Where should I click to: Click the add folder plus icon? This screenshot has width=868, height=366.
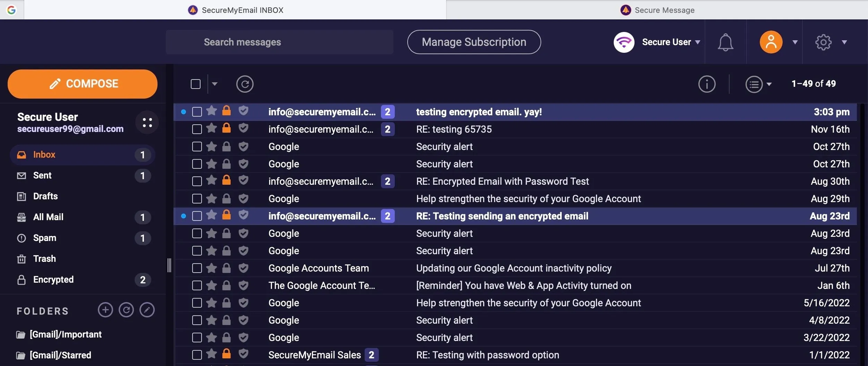[x=105, y=310]
